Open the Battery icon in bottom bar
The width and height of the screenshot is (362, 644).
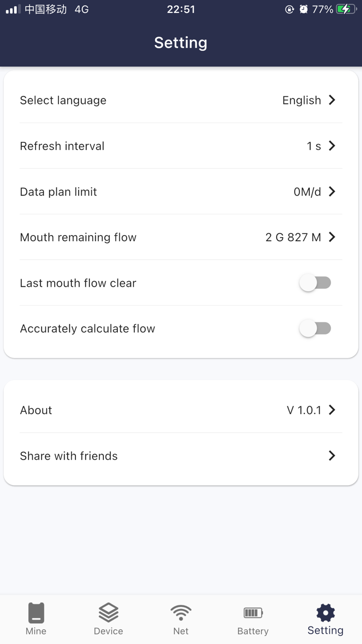[253, 613]
